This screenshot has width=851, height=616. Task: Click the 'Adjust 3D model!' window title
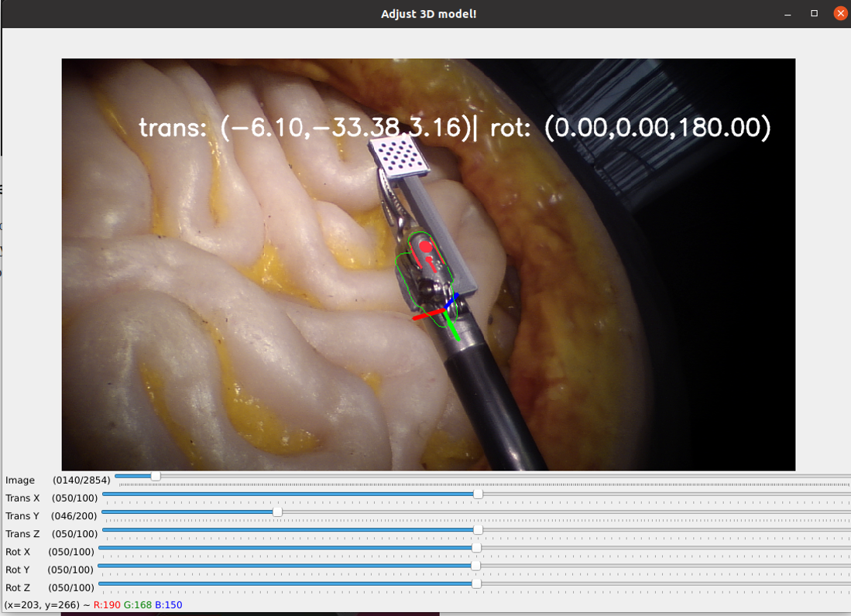pos(429,14)
